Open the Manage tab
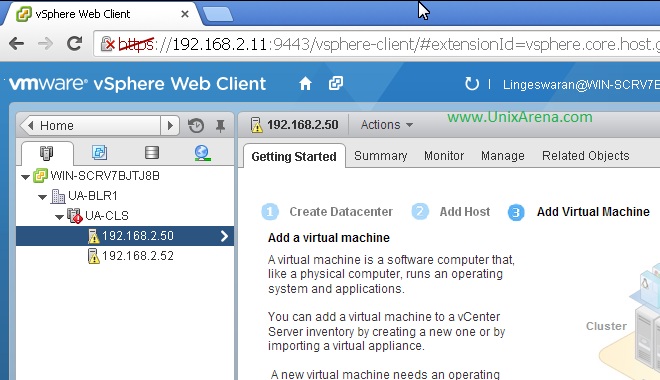Image resolution: width=660 pixels, height=380 pixels. 503,156
